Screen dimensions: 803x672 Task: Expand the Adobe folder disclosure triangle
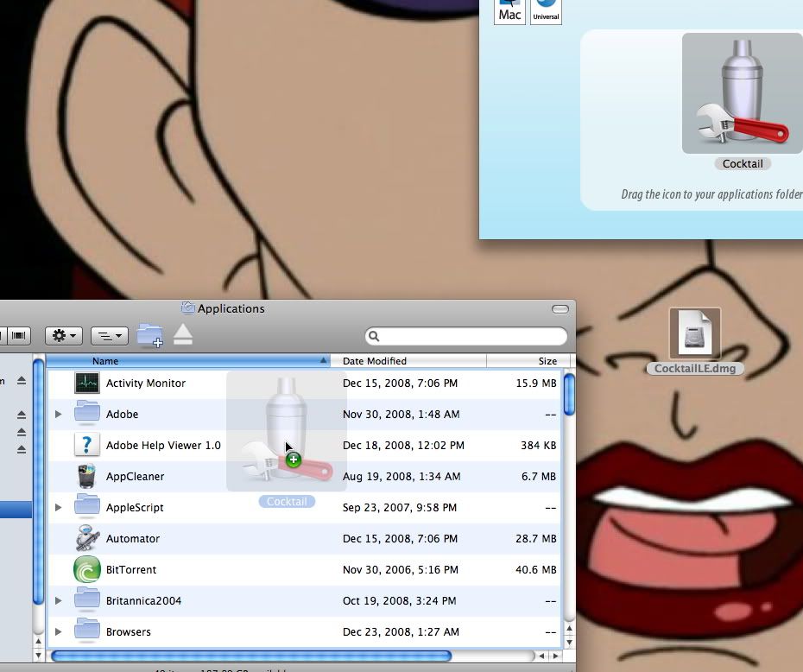[59, 414]
